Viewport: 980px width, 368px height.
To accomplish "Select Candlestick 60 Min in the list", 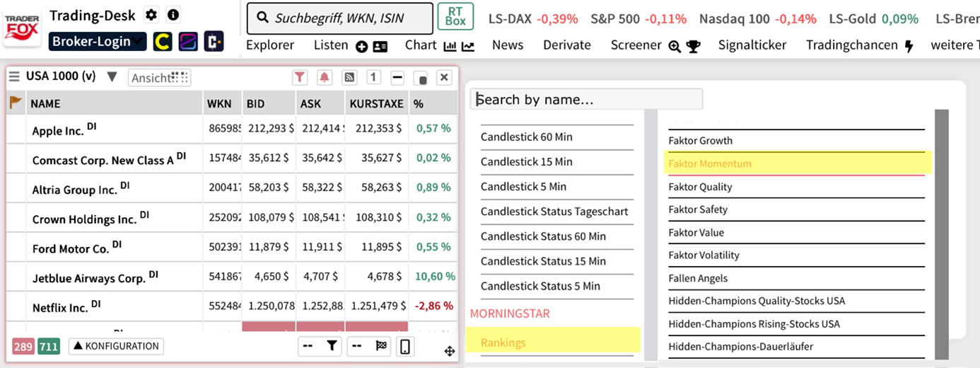I will point(527,137).
